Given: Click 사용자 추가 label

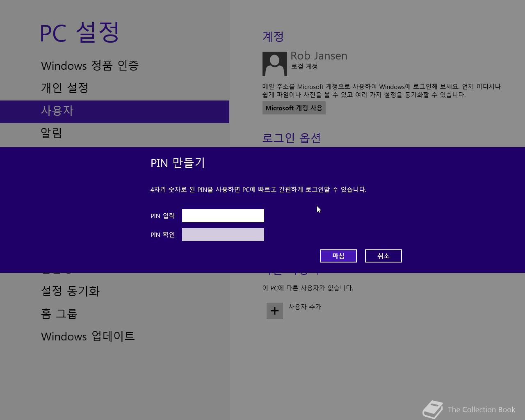Looking at the screenshot, I should click(x=305, y=307).
